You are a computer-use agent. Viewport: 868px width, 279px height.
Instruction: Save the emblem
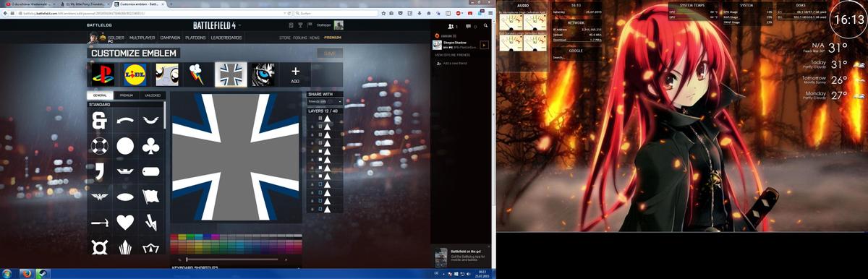pos(331,53)
